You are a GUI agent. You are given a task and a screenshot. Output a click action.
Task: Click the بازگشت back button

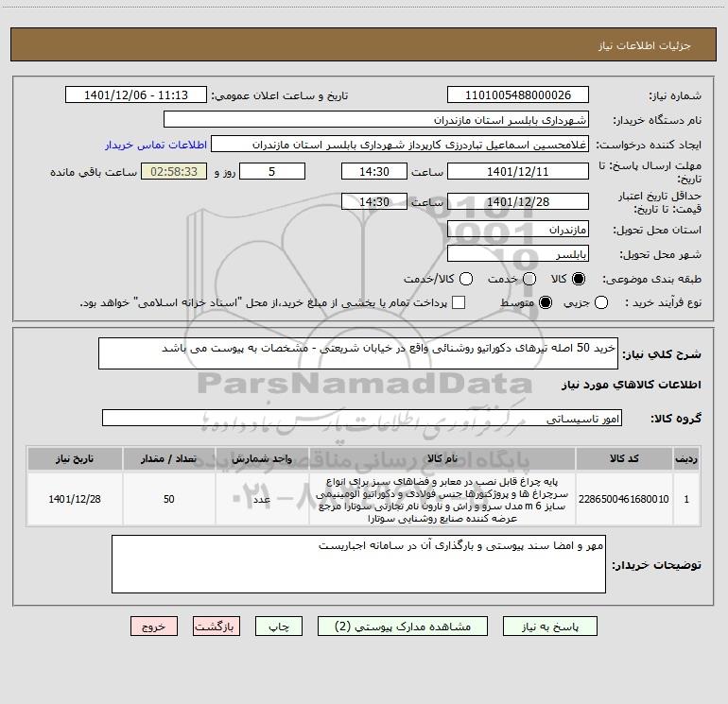[x=217, y=627]
